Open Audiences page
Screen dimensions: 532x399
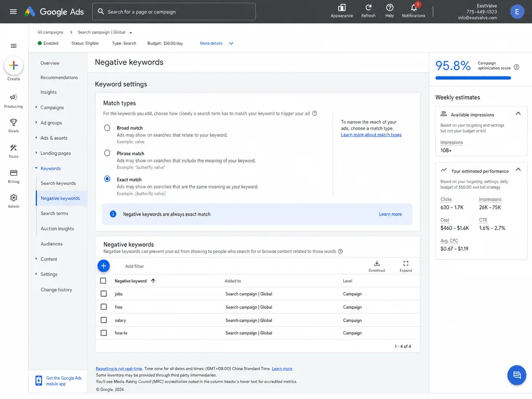[x=51, y=244]
